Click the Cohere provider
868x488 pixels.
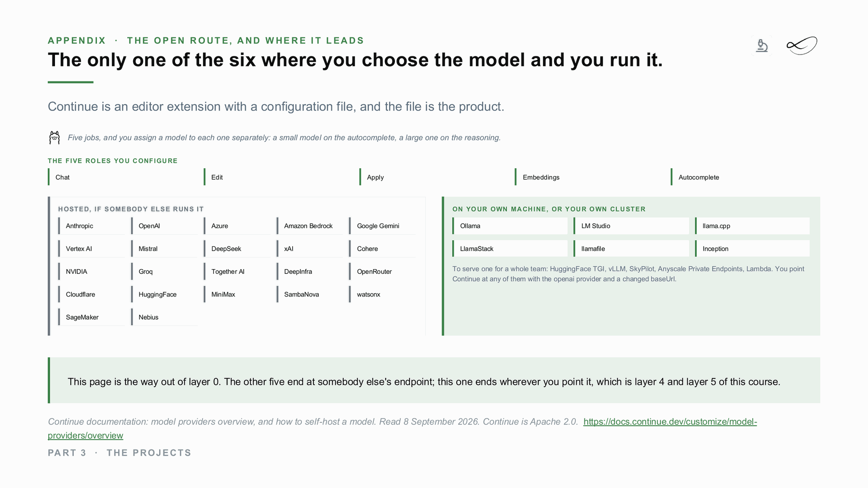point(383,249)
